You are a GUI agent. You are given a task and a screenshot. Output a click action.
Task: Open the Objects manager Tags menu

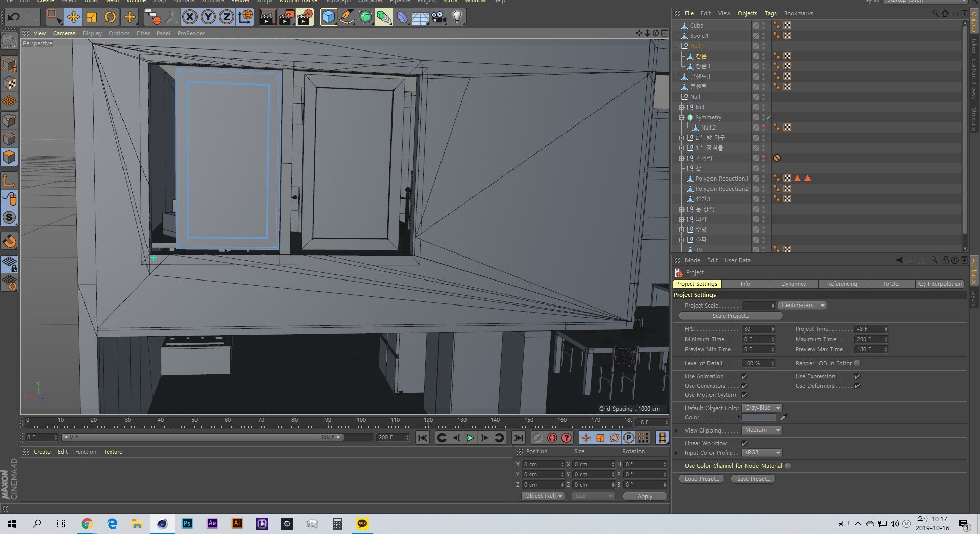tap(770, 13)
